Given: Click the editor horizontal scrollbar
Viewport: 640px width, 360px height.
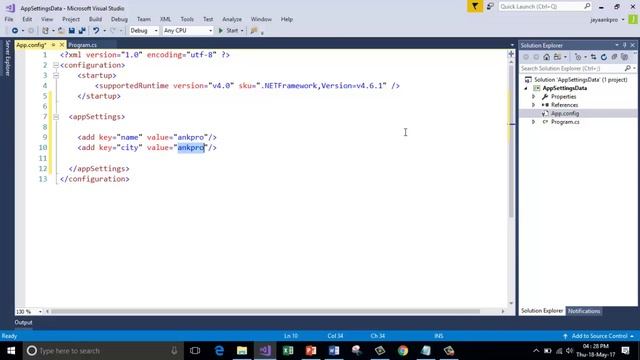Looking at the screenshot, I should coord(265,311).
